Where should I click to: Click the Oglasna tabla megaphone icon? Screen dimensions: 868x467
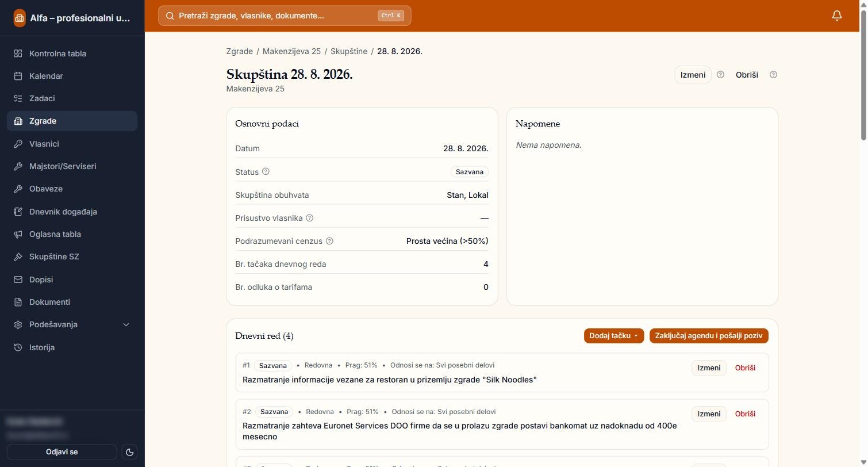pyautogui.click(x=18, y=234)
